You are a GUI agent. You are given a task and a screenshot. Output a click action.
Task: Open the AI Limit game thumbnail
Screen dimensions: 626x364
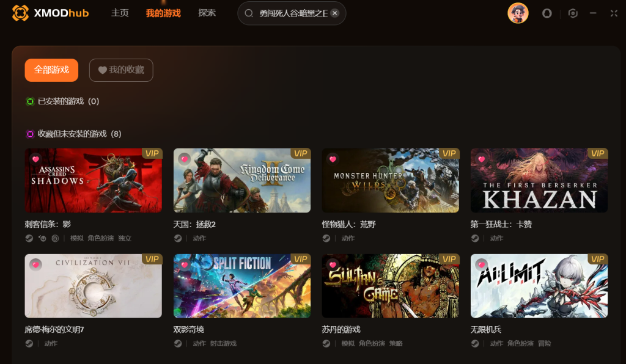[539, 286]
